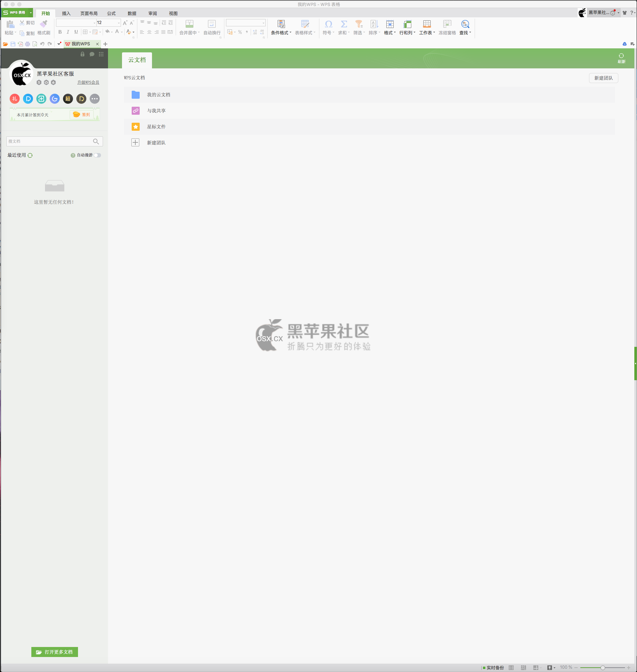Image resolution: width=637 pixels, height=672 pixels.
Task: Close the 我的WPS document tab
Action: [x=97, y=44]
